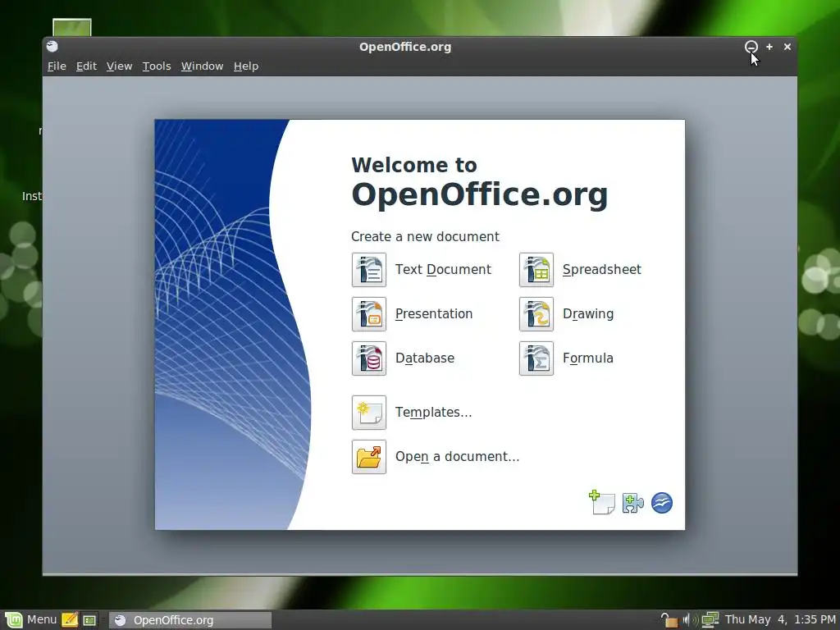Open a new Formula document
Viewport: 840px width, 630px height.
pyautogui.click(x=536, y=358)
